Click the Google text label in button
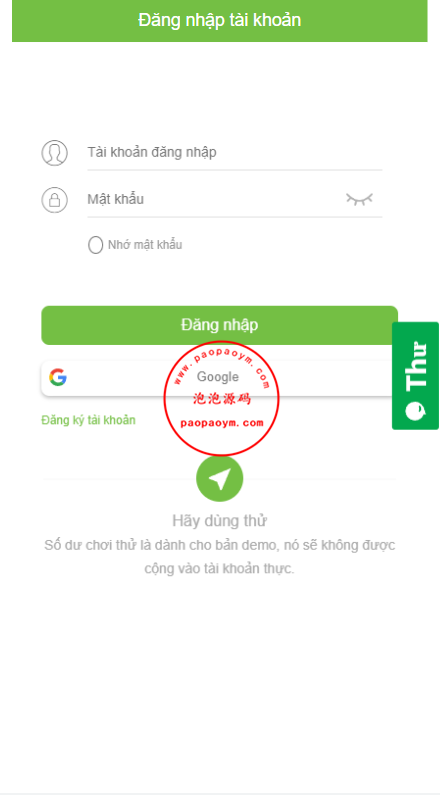440x795 pixels. (x=217, y=377)
